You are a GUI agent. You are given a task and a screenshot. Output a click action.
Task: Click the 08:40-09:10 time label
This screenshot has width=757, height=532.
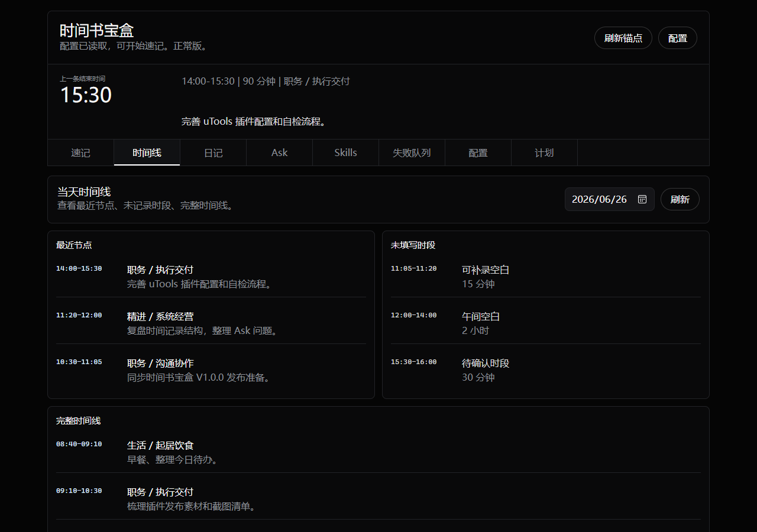tap(79, 444)
